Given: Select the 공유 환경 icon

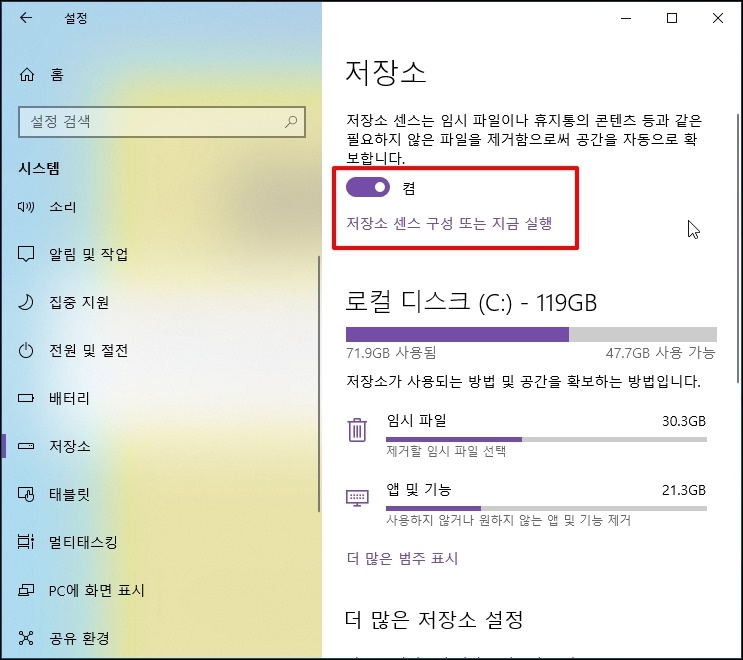Looking at the screenshot, I should [26, 638].
